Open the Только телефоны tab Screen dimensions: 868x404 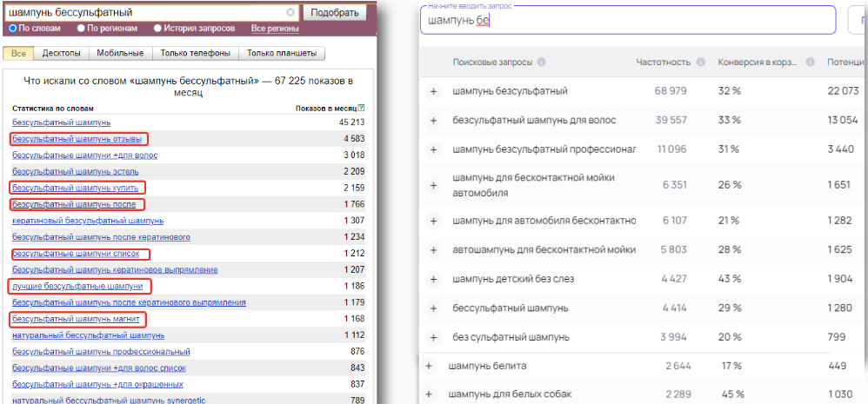(x=196, y=53)
